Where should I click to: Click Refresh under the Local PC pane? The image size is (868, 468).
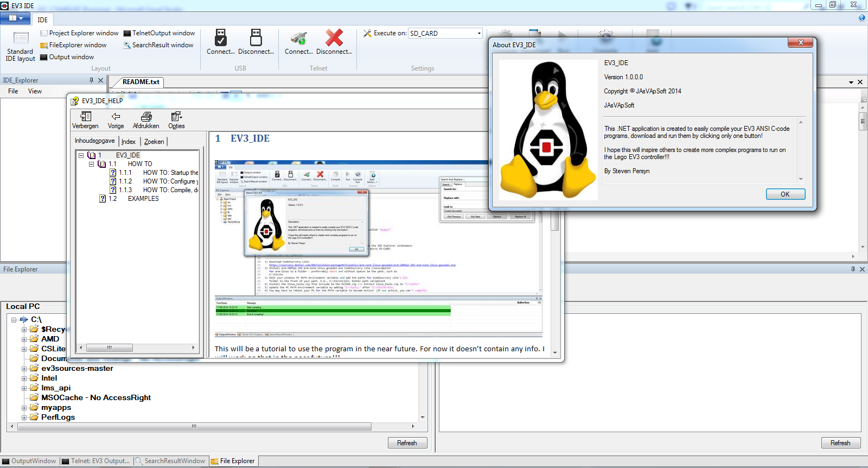click(407, 443)
